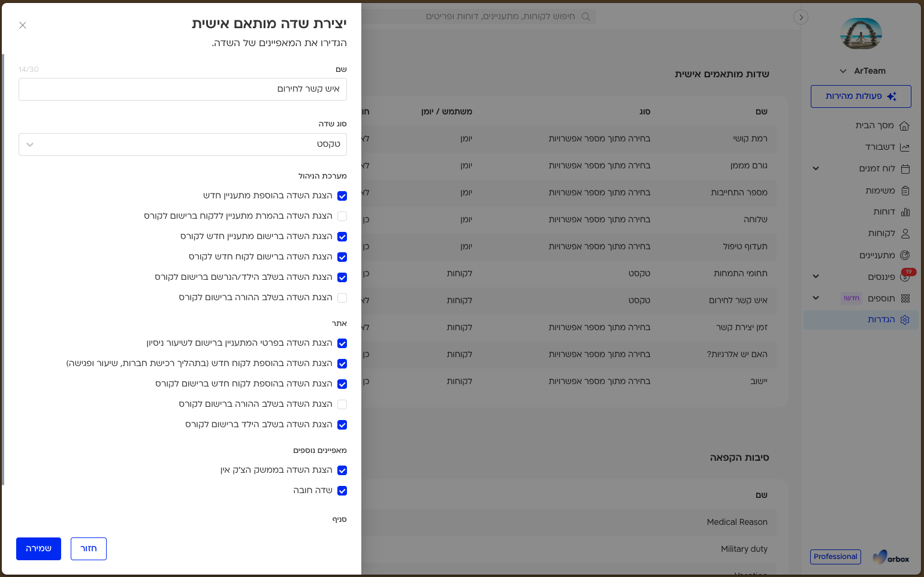The width and height of the screenshot is (924, 577).
Task: Click the זמן יצירת קשר field name
Action: point(742,328)
